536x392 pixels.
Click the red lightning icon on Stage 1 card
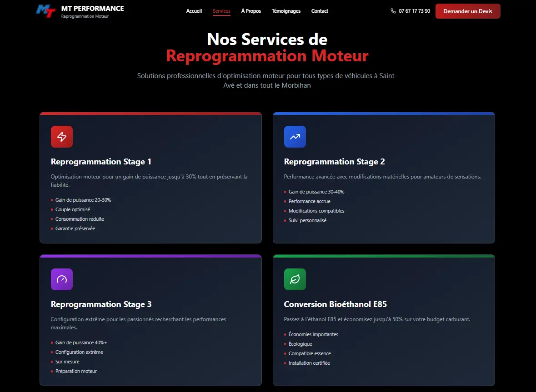(61, 136)
